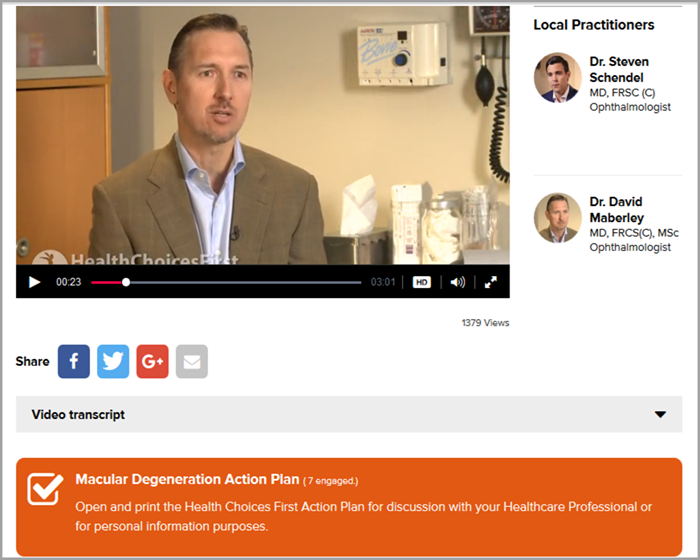Share the video on Facebook
700x560 pixels.
point(74,361)
